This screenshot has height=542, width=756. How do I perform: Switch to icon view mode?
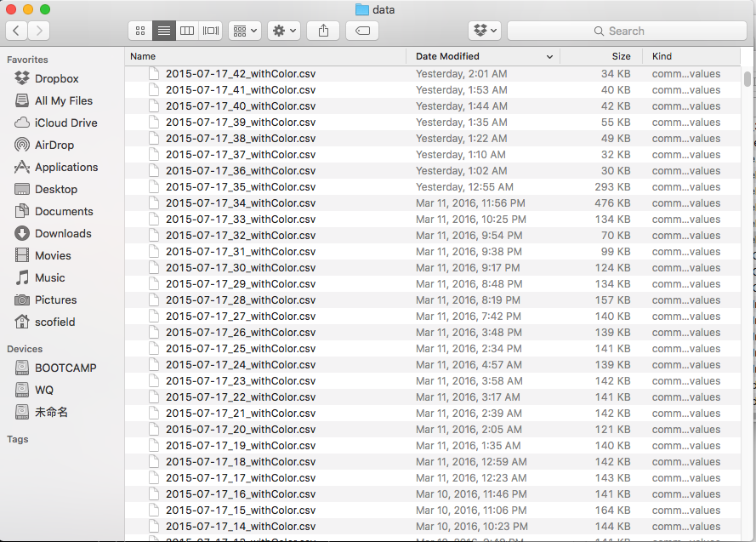(x=140, y=31)
